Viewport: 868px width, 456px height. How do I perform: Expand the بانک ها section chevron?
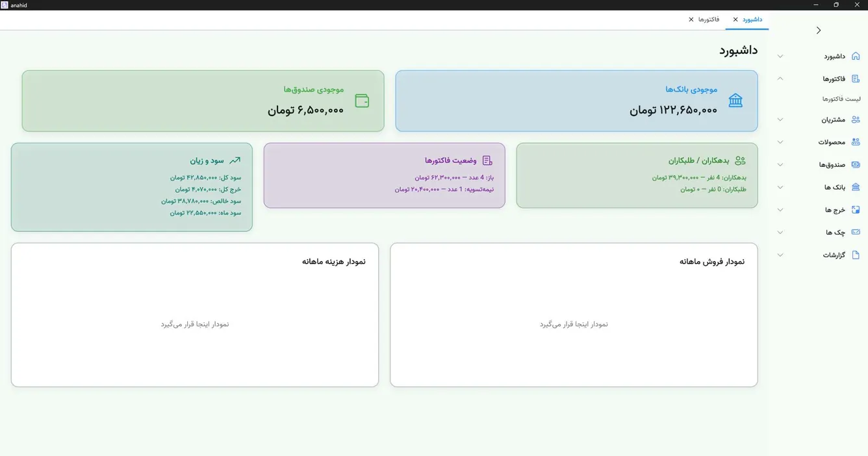pyautogui.click(x=780, y=187)
